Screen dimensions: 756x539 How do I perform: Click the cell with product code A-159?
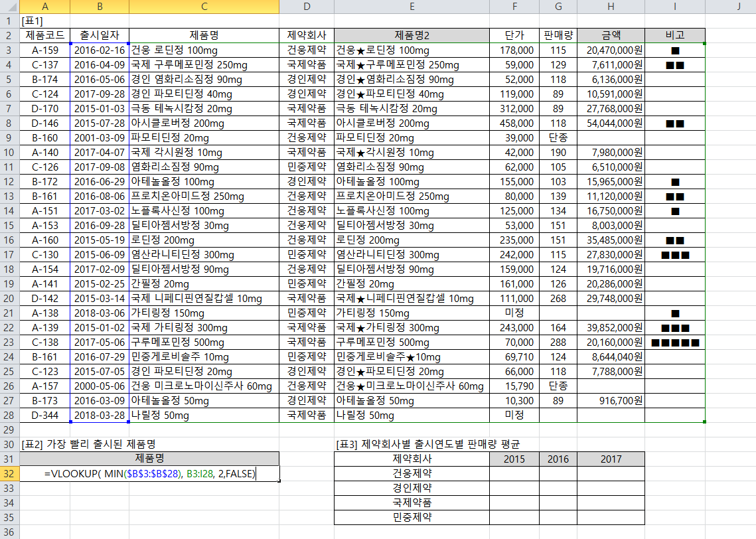45,50
